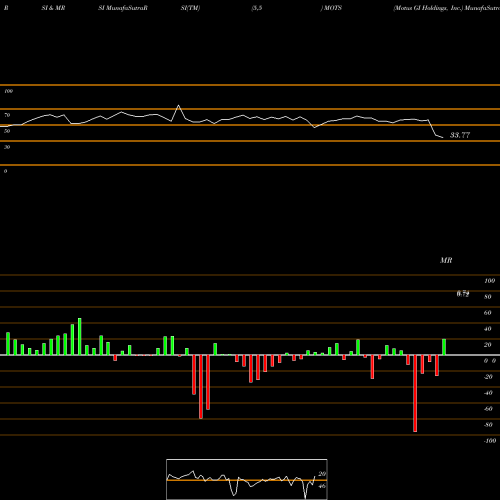Click the MR right-axis label 60
Screen dimensions: 500x500
(x=488, y=313)
